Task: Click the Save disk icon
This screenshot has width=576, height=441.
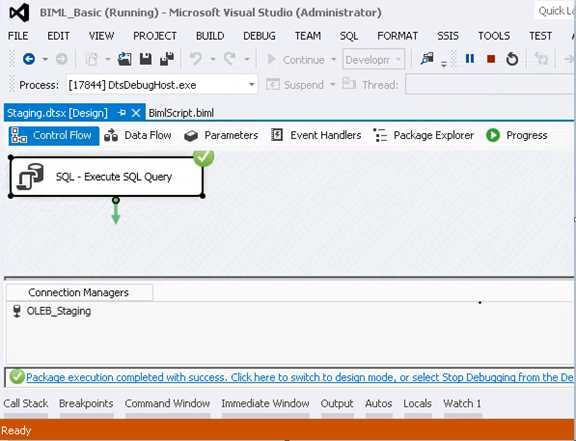Action: (x=146, y=59)
